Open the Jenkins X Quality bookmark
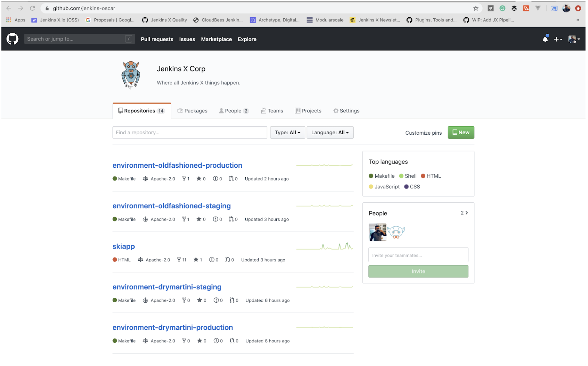Screen dimensions: 588x366 [164, 20]
